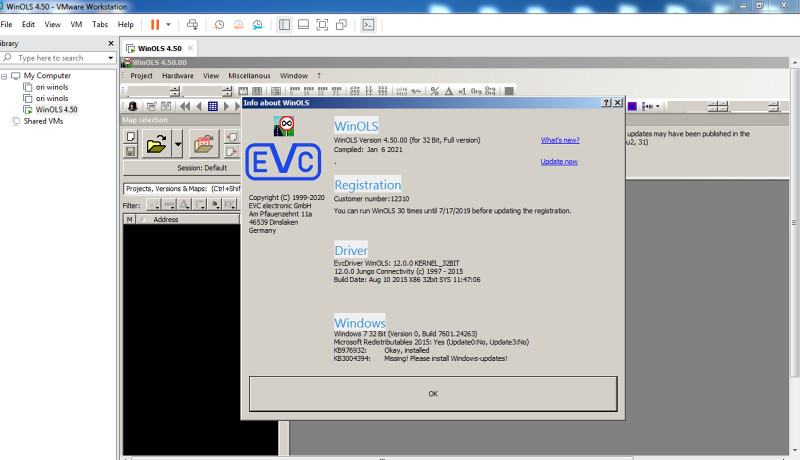This screenshot has height=460, width=800.
Task: Click the gray square toolbar icon
Action: pos(509,91)
